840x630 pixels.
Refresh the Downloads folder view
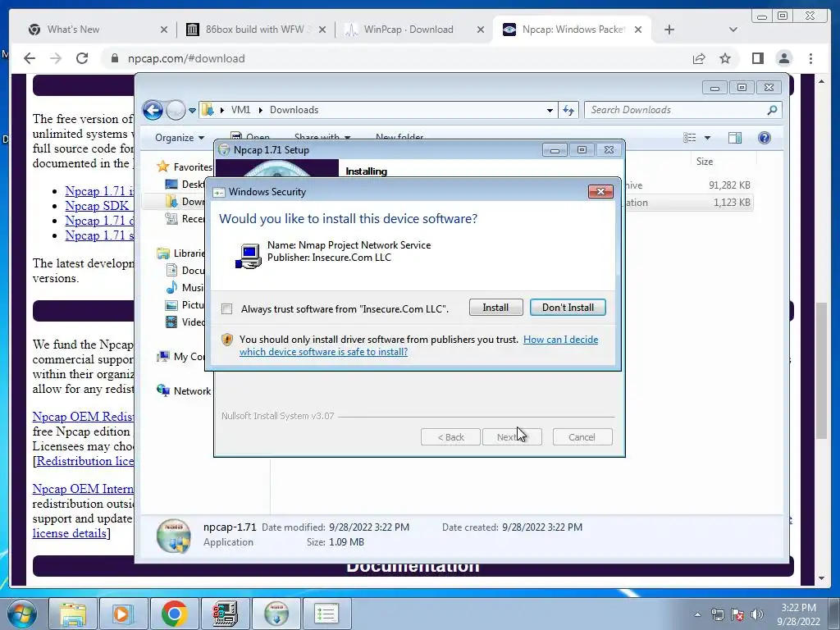point(568,111)
